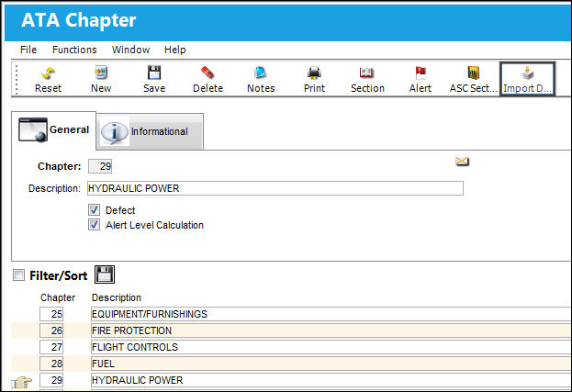
Task: Open the Section toolbar item
Action: 367,80
